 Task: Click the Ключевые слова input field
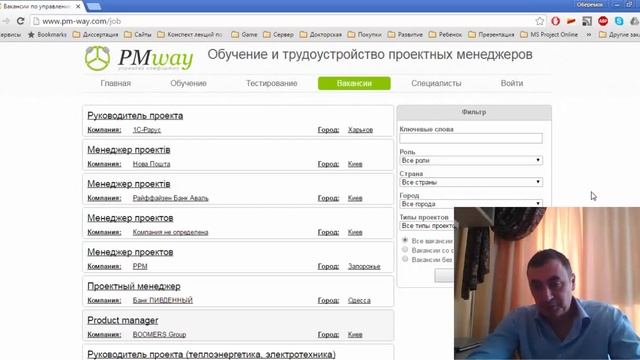pos(471,138)
